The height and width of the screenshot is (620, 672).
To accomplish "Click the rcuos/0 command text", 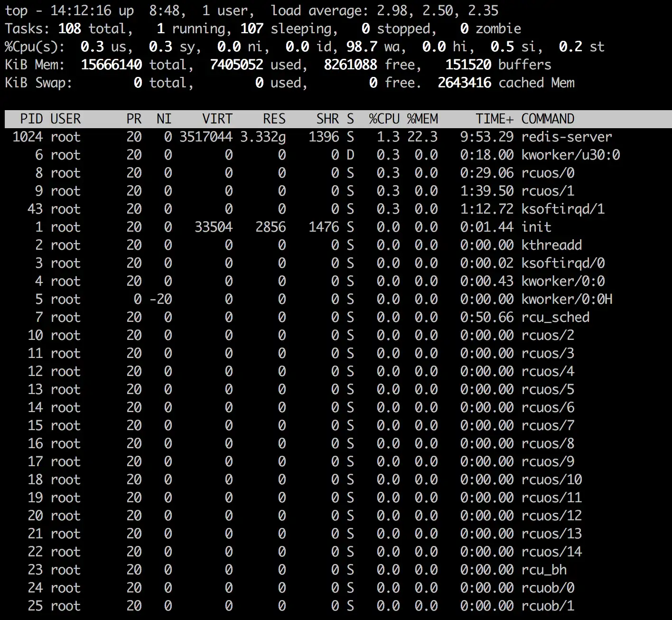I will coord(548,173).
